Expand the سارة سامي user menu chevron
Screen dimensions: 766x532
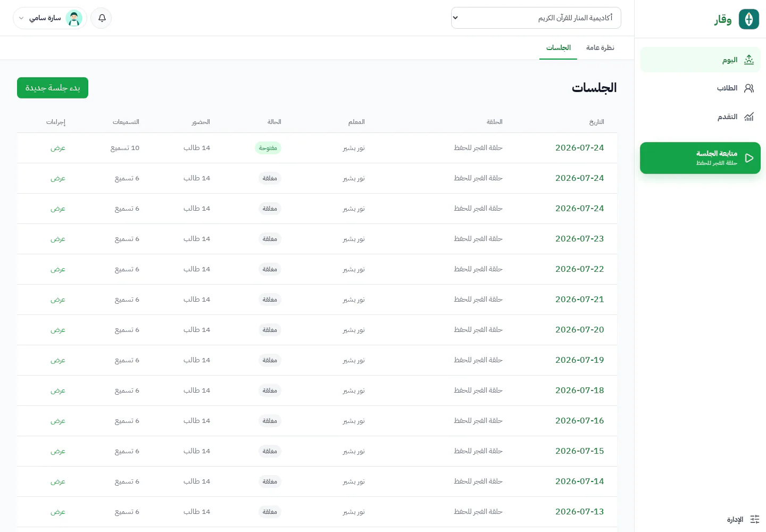[x=21, y=18]
